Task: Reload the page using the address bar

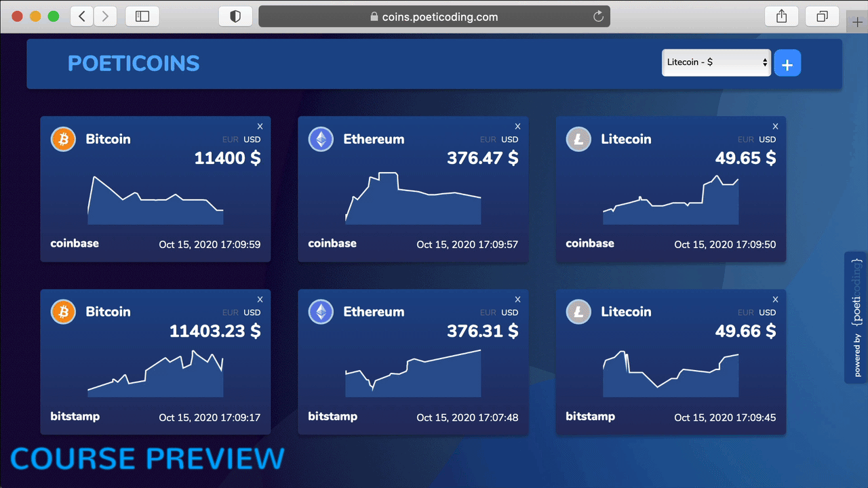Action: [598, 17]
